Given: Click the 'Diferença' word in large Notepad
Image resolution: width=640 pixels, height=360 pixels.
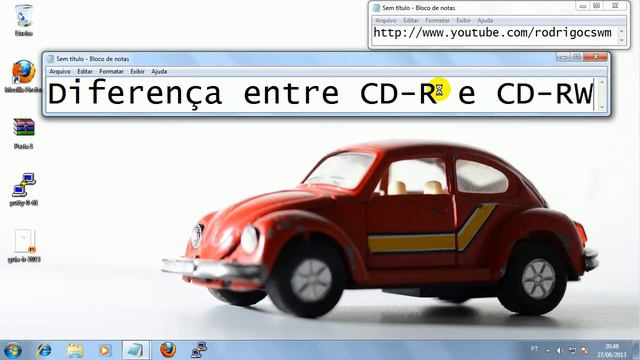Looking at the screenshot, I should pos(135,94).
